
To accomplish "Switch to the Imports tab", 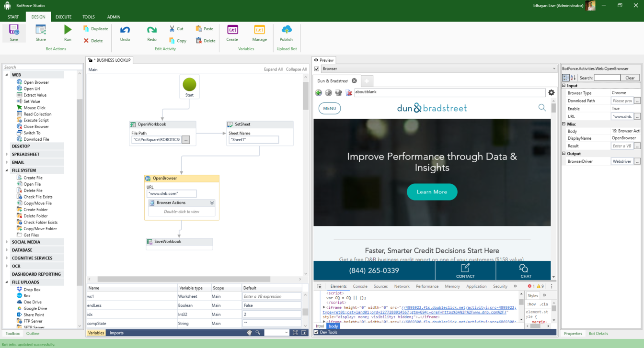I will click(x=116, y=333).
